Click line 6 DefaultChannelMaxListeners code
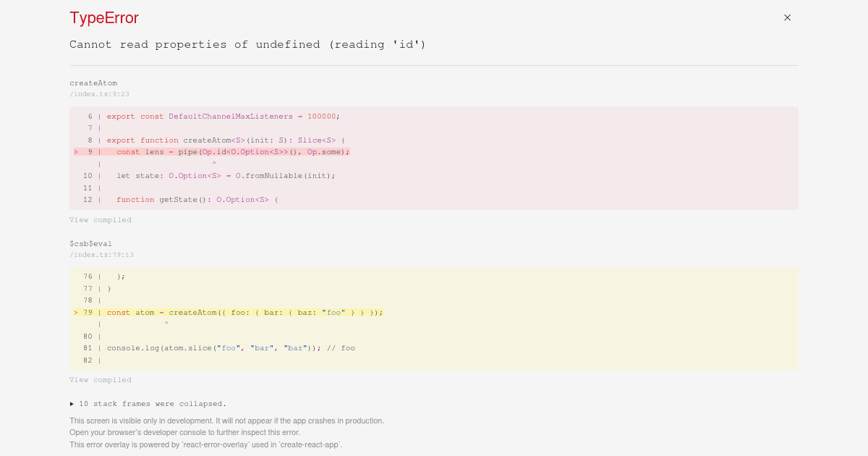The height and width of the screenshot is (456, 868). point(223,117)
